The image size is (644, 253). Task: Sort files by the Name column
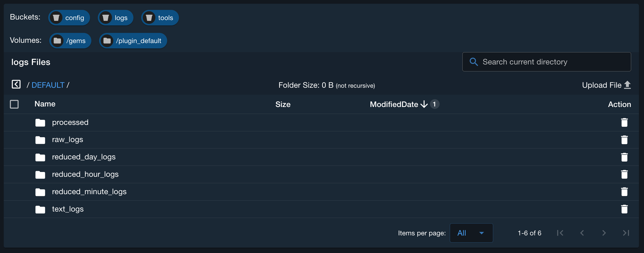[45, 104]
